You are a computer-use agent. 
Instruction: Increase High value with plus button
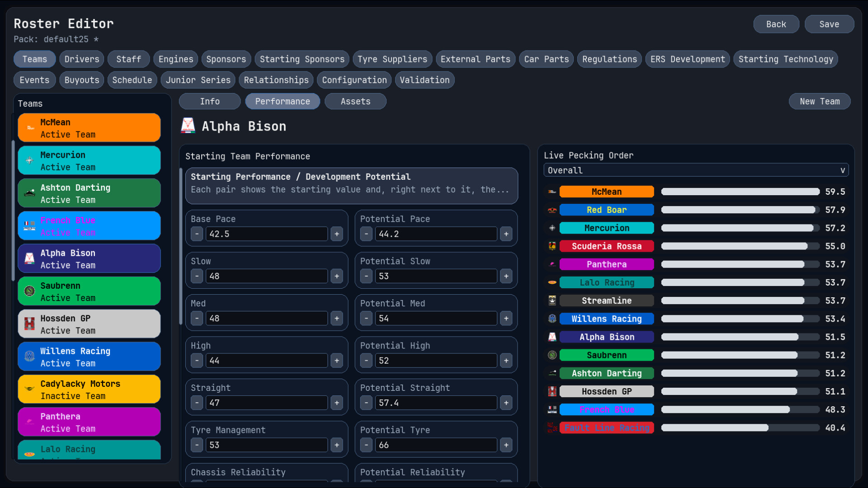point(337,361)
